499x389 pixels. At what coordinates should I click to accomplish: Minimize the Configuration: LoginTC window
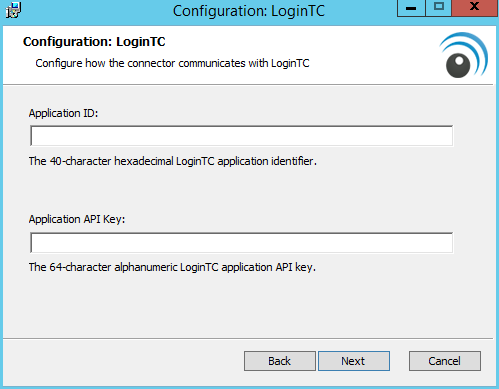[411, 8]
